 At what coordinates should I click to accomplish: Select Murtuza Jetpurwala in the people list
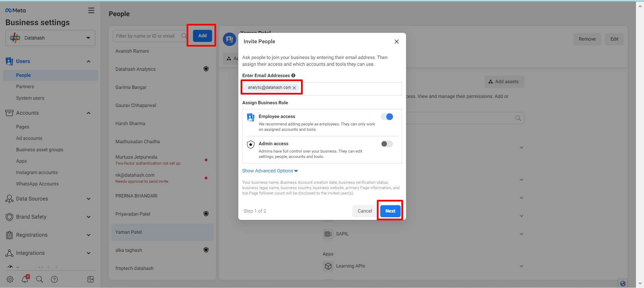tap(162, 160)
